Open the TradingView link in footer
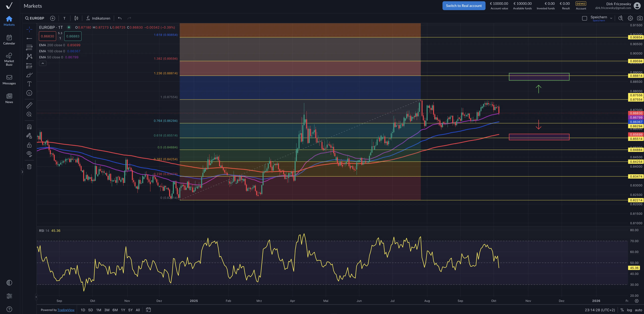 [x=66, y=310]
